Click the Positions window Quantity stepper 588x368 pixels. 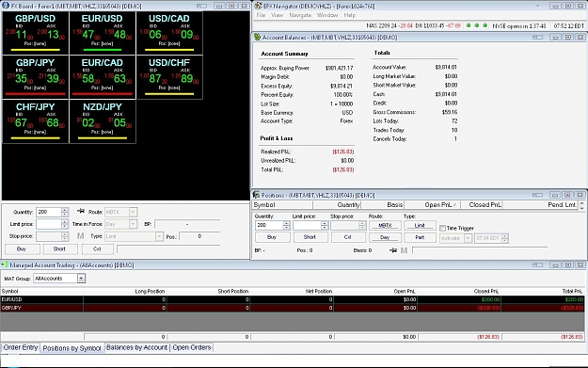point(287,225)
